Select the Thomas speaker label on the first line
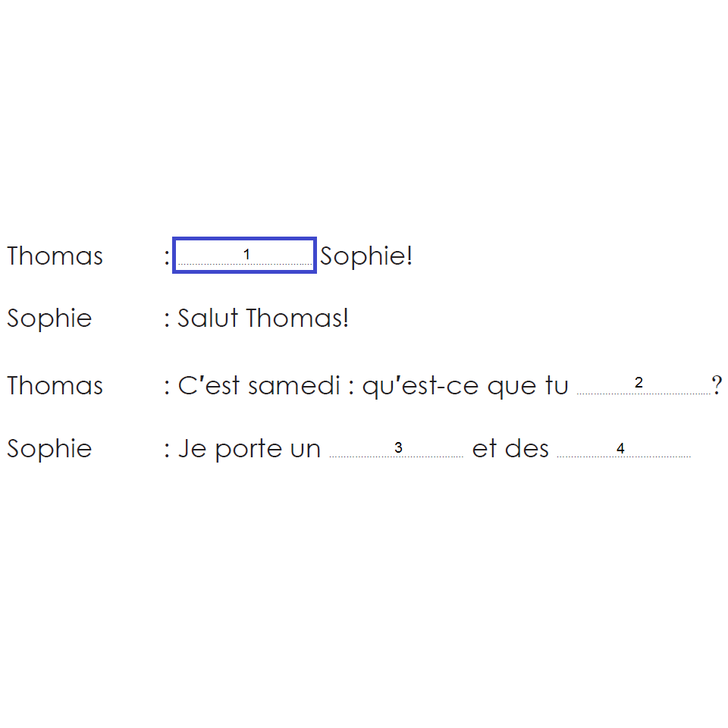The image size is (728, 728). 55,256
